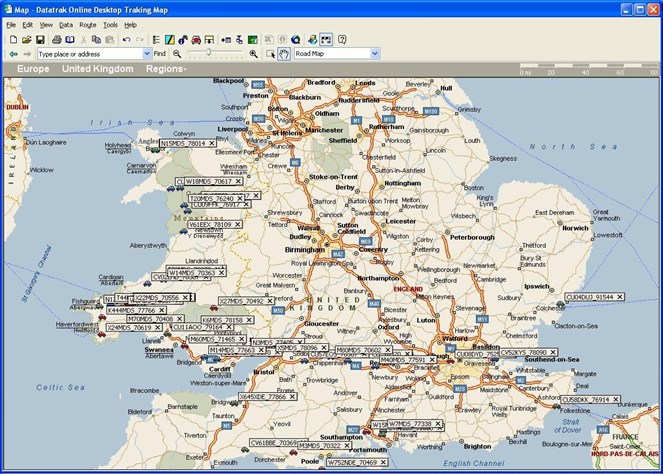Image resolution: width=663 pixels, height=474 pixels.
Task: Close the T20MDS_76240 label
Action: coord(239,198)
